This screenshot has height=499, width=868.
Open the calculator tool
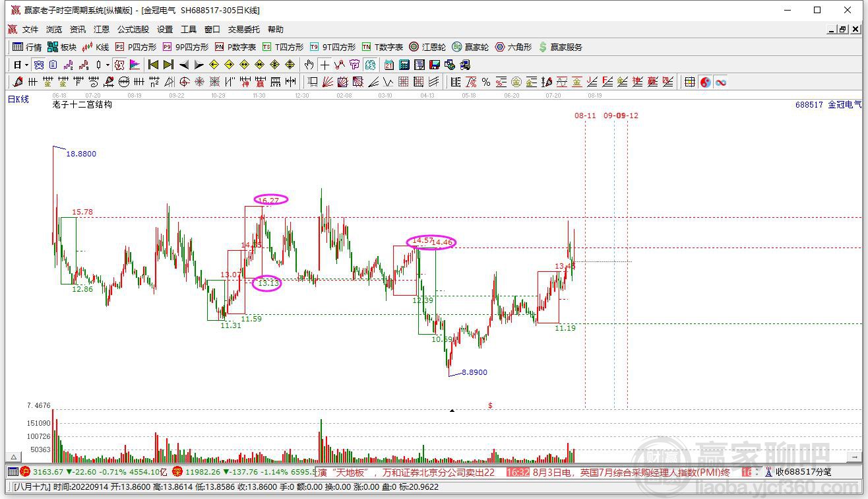coord(404,65)
